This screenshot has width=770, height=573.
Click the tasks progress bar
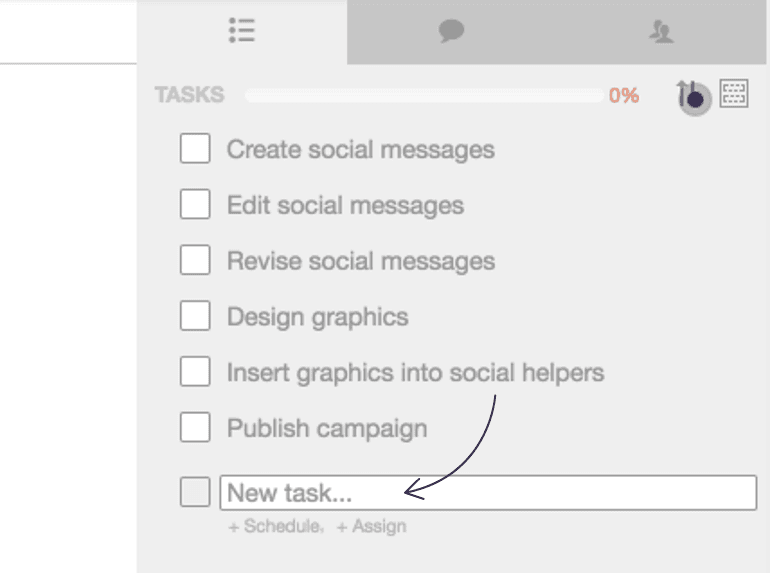tap(425, 96)
